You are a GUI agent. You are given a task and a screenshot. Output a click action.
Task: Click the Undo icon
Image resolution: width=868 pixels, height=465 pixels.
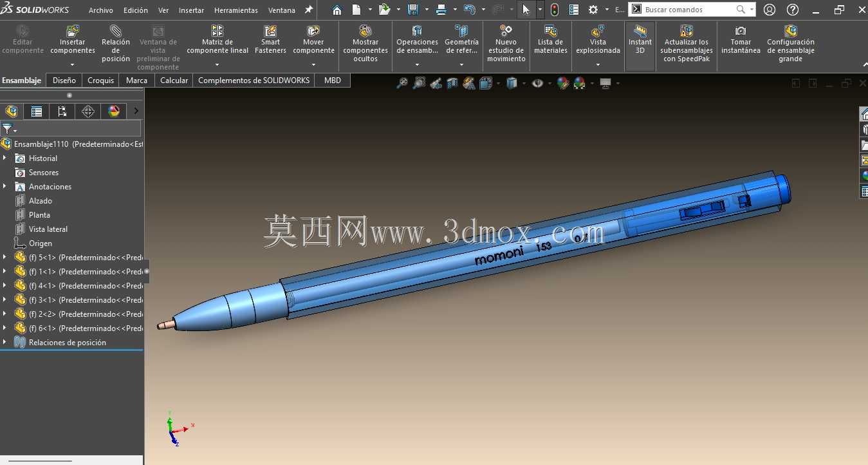(x=470, y=10)
